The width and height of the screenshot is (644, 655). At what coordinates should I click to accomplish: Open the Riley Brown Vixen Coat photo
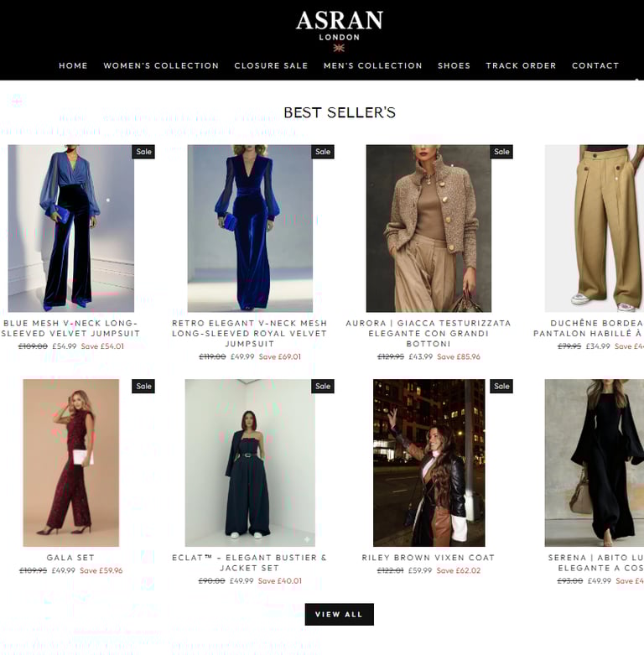(429, 463)
